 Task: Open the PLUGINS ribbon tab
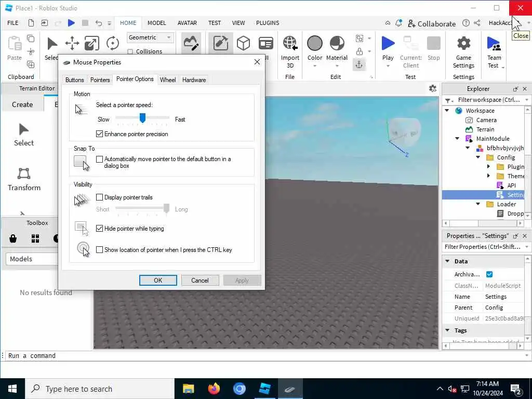point(268,23)
